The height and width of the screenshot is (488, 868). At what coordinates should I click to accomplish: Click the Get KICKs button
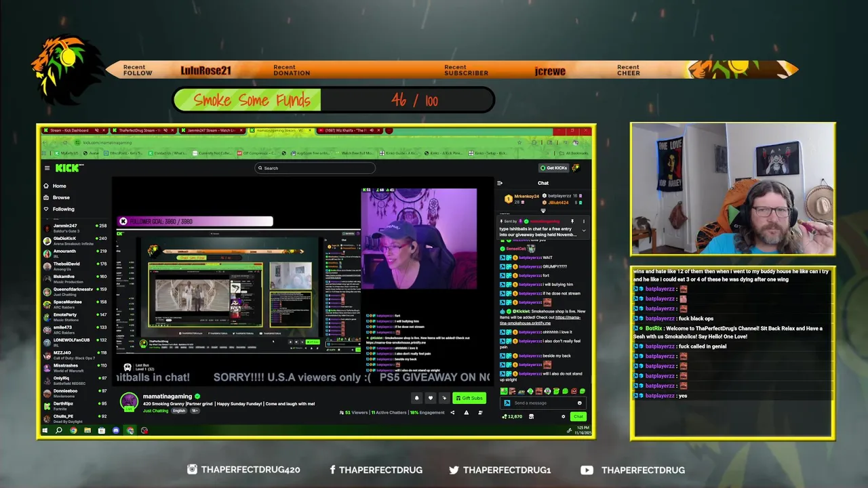point(553,168)
